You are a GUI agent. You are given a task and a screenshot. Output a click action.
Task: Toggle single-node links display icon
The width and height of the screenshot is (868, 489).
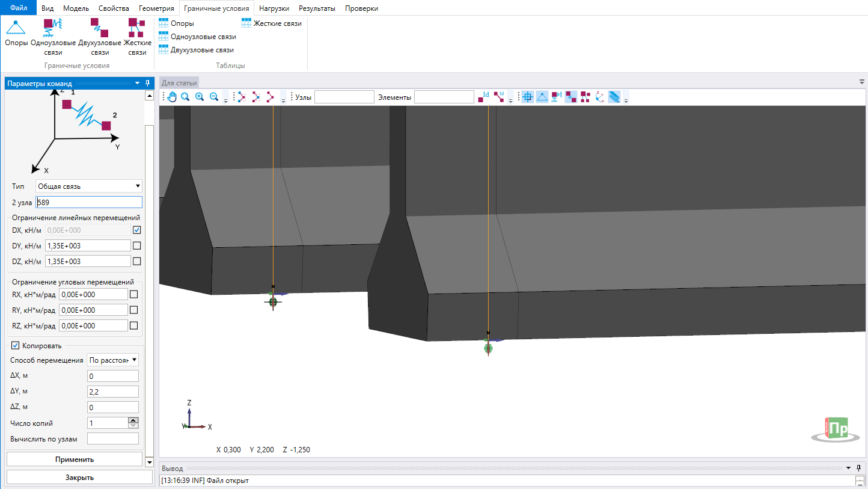coord(557,97)
